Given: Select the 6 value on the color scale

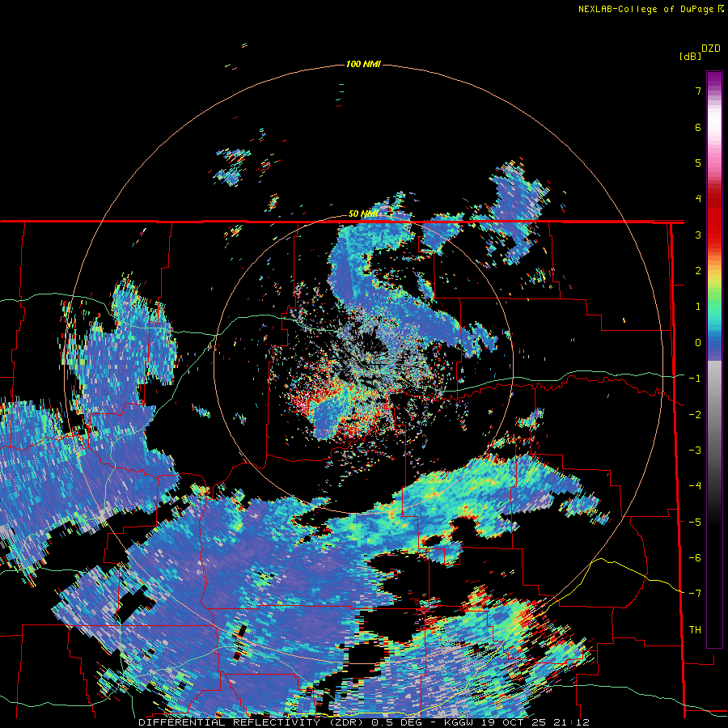Looking at the screenshot, I should point(698,127).
